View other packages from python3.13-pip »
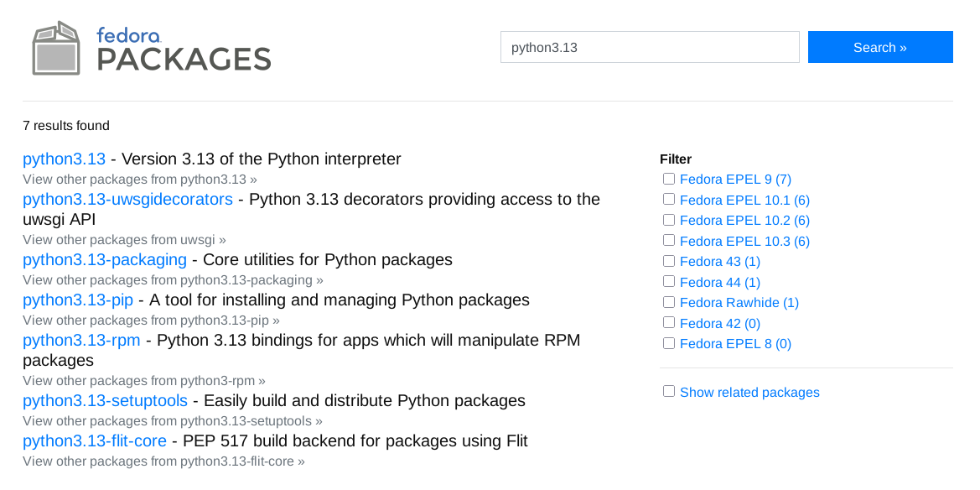Image resolution: width=980 pixels, height=490 pixels. point(151,321)
